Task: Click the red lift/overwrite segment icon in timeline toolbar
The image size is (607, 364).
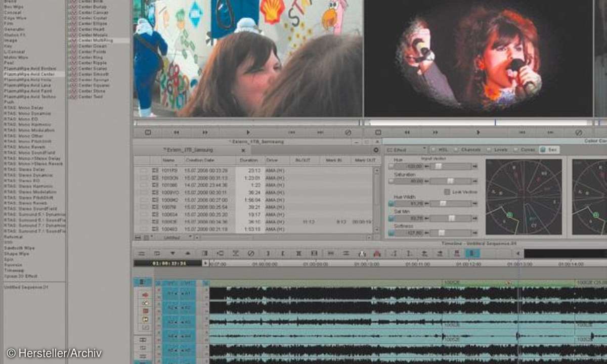Action: [377, 253]
